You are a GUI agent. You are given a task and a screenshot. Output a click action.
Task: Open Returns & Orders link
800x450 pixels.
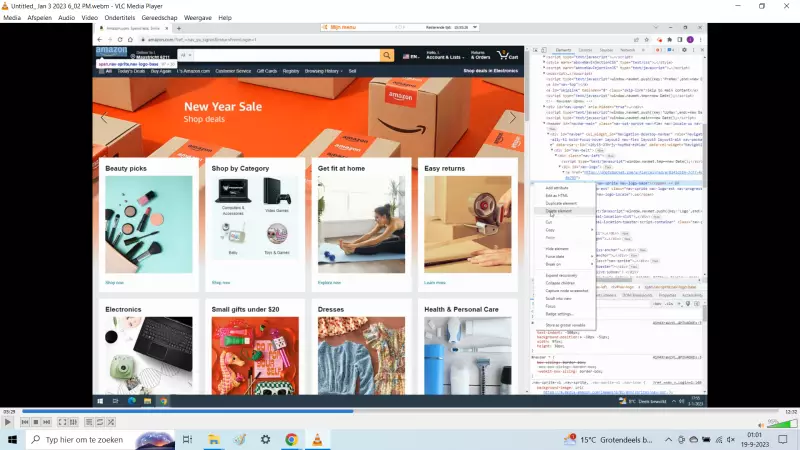click(x=481, y=55)
